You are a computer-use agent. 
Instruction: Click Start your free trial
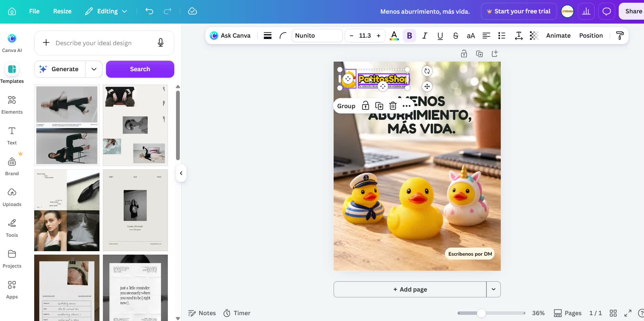[519, 11]
